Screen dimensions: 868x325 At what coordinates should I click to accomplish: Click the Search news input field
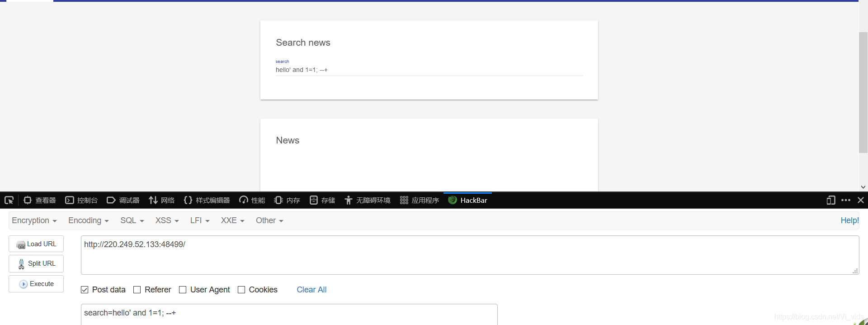[429, 70]
